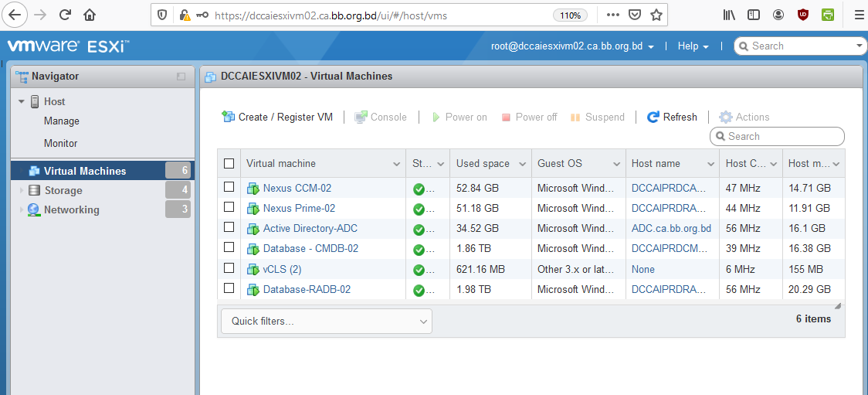Open the Database - CMDB-02 VM link
This screenshot has width=868, height=395.
coord(310,249)
